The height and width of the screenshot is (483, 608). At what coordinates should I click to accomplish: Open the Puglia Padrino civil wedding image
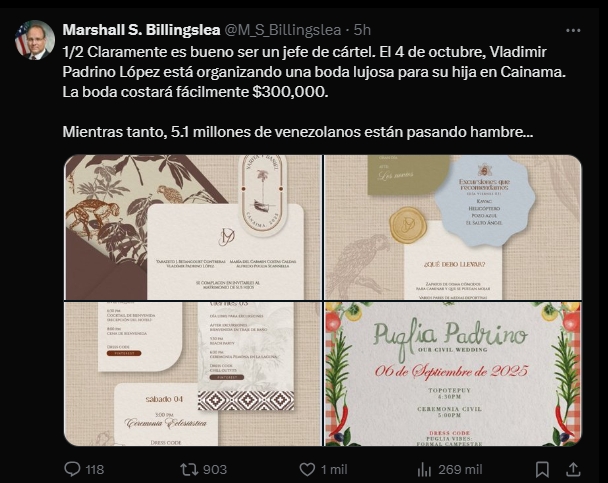(x=453, y=374)
